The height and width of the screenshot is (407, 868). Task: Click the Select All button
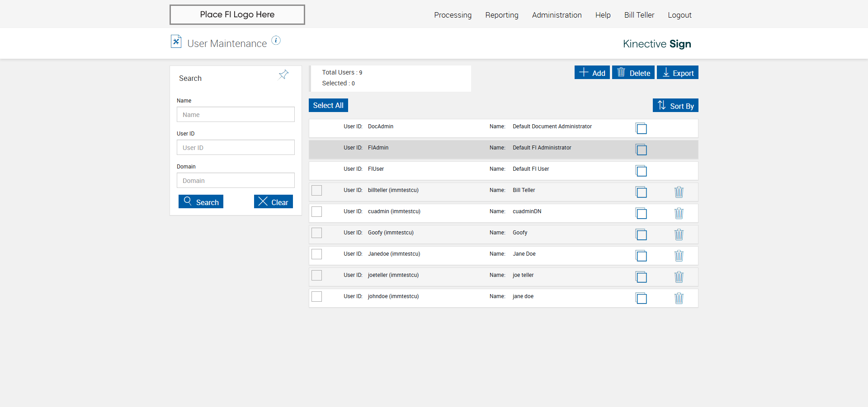328,105
